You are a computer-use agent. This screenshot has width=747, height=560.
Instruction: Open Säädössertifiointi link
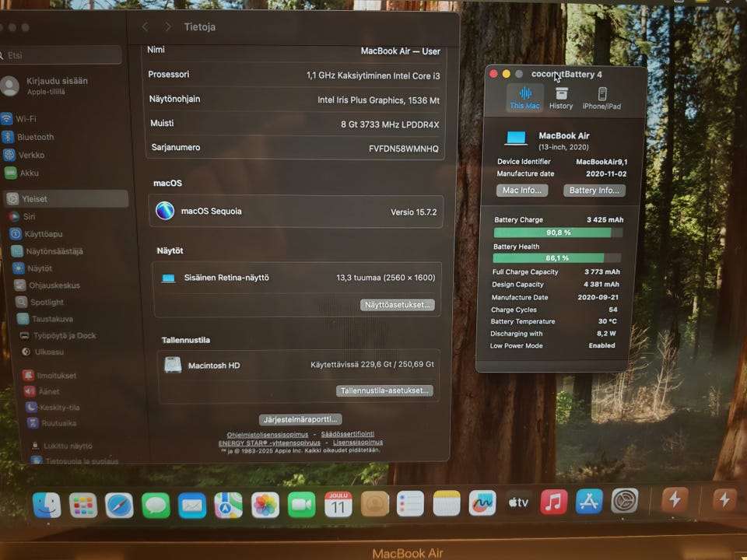[x=348, y=434]
